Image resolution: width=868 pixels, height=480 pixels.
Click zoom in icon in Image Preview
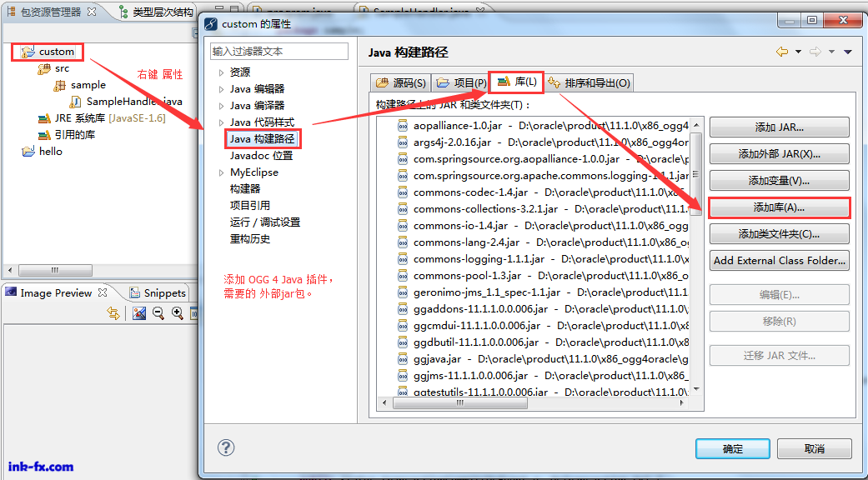click(177, 313)
